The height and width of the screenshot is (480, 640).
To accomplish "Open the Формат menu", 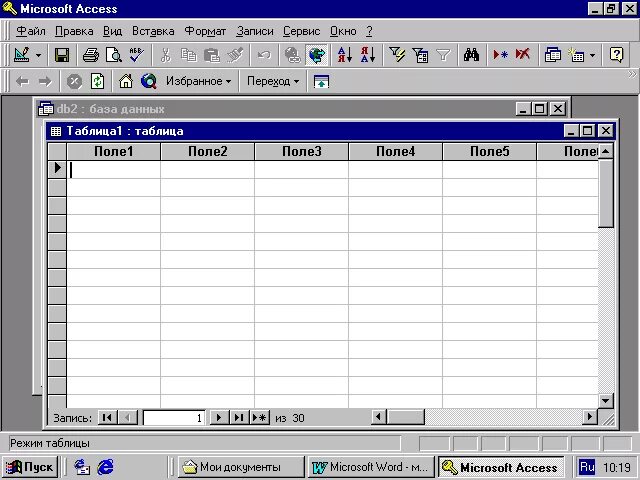I will coord(205,31).
